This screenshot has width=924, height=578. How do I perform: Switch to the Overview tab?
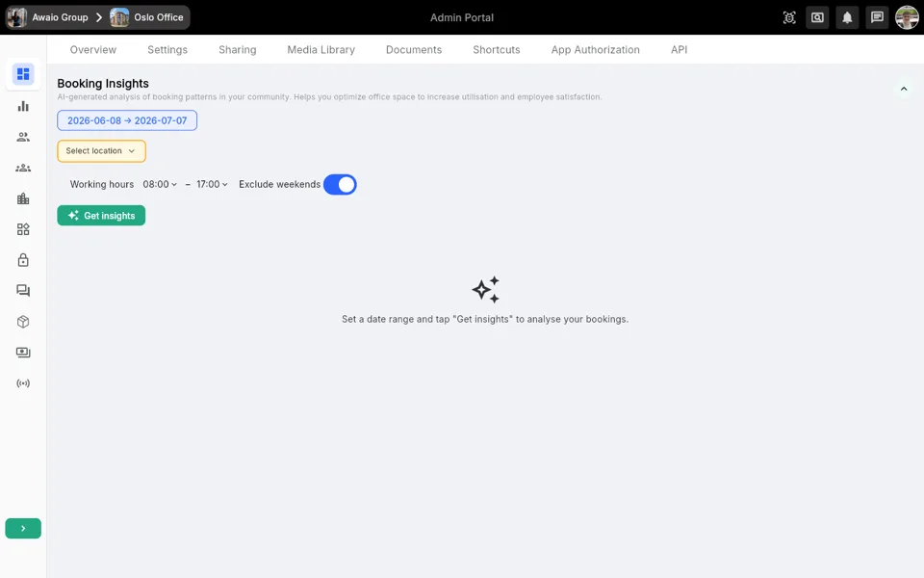[93, 49]
